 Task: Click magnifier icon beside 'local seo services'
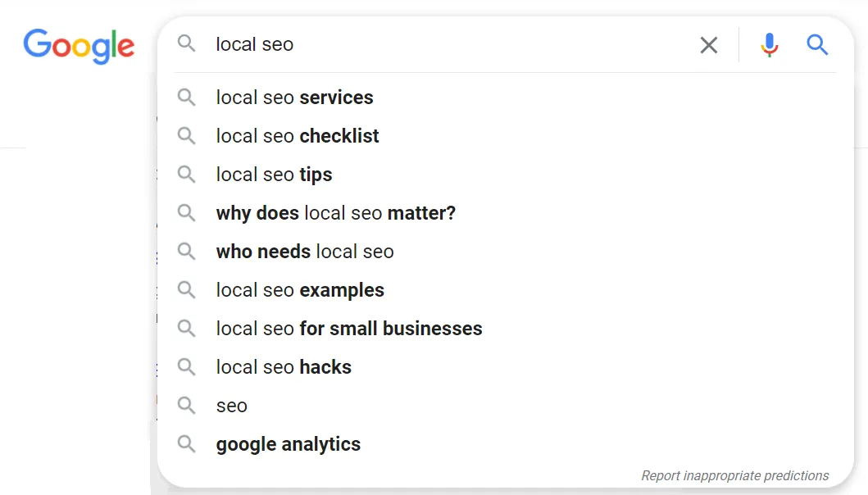tap(187, 98)
